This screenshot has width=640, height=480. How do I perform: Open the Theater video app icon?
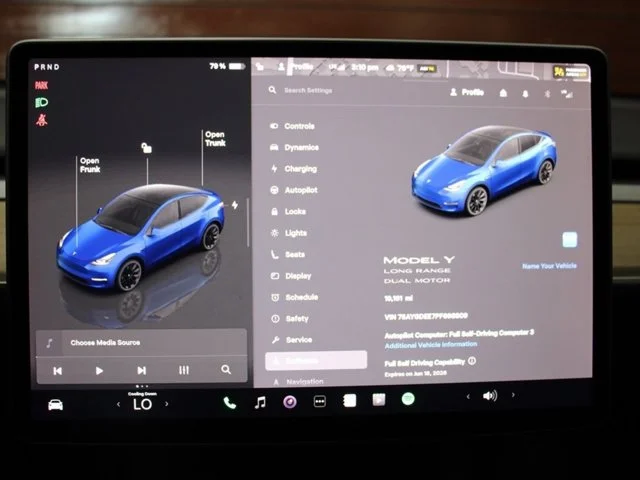[x=379, y=400]
